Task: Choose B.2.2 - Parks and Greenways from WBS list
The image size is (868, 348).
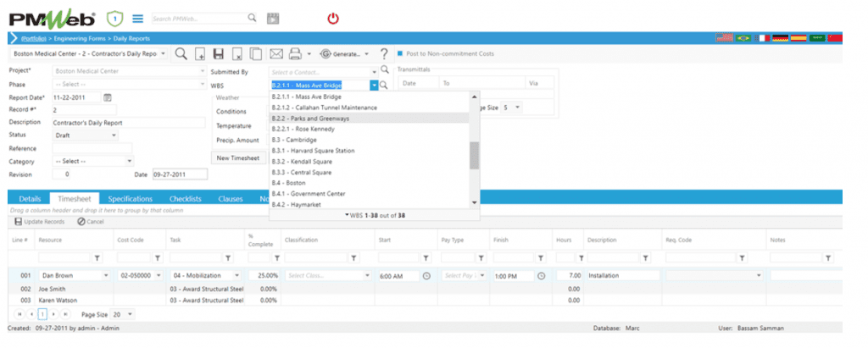Action: (x=370, y=119)
